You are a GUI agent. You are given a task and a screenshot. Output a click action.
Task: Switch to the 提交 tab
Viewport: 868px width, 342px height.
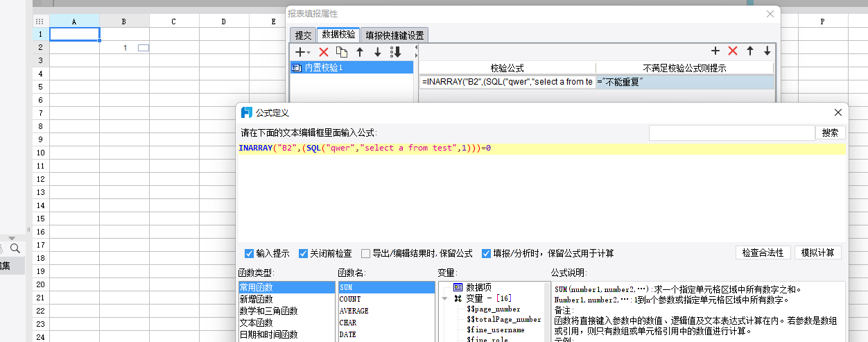coord(303,35)
